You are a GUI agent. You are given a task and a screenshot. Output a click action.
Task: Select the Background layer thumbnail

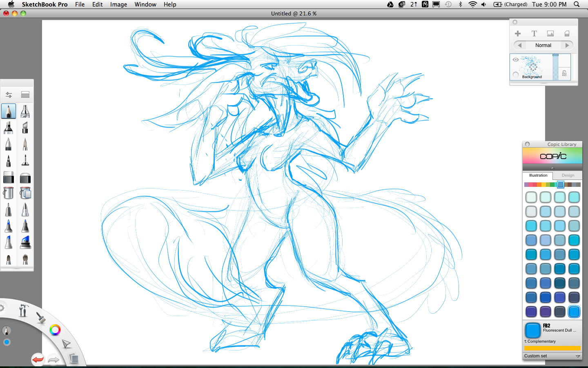(x=532, y=67)
